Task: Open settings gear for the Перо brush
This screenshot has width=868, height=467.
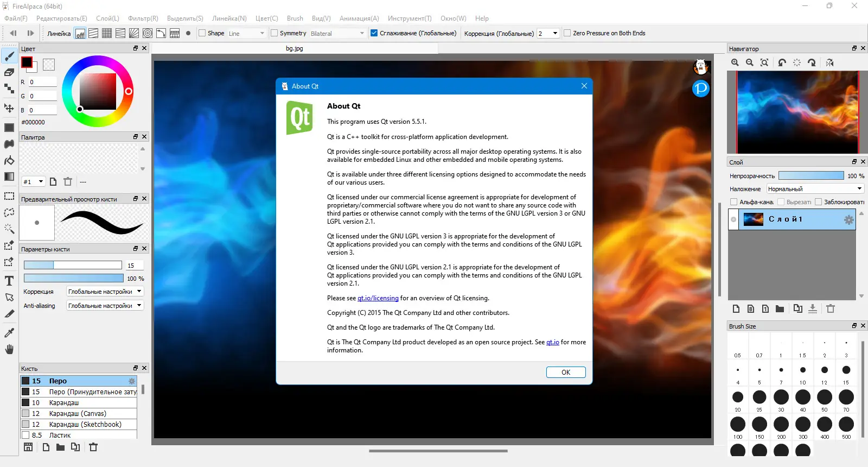Action: pos(131,381)
